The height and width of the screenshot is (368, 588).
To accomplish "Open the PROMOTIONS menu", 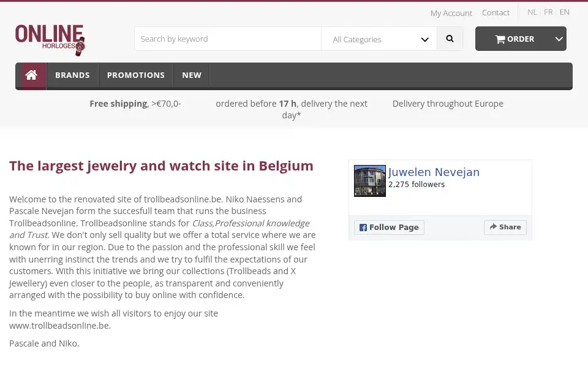I will 136,75.
